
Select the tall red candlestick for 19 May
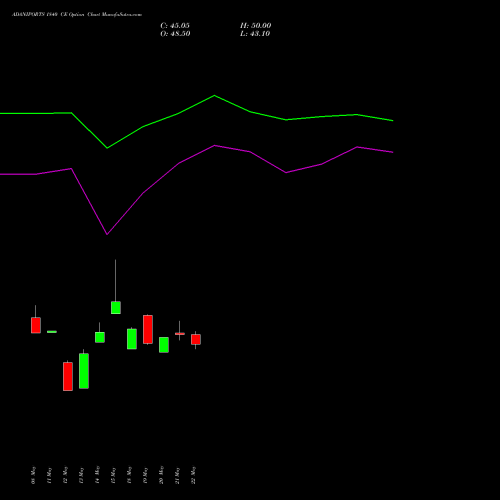coord(148,329)
